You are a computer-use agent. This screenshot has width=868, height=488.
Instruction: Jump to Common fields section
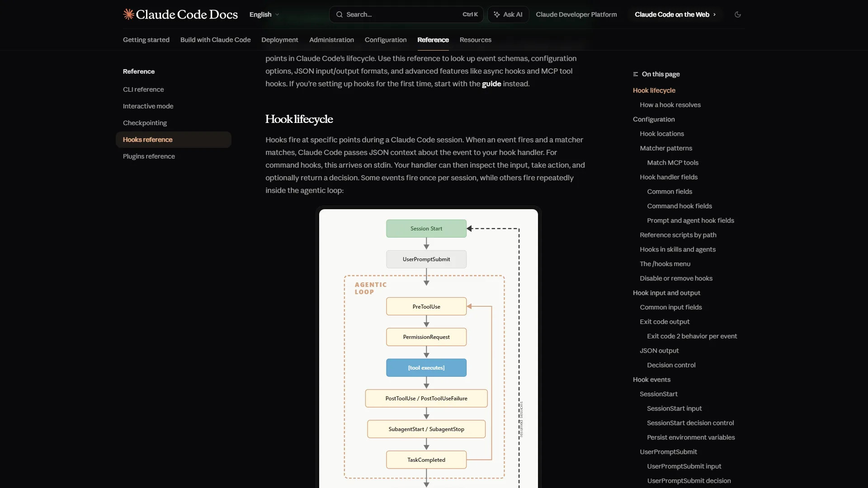(x=670, y=192)
